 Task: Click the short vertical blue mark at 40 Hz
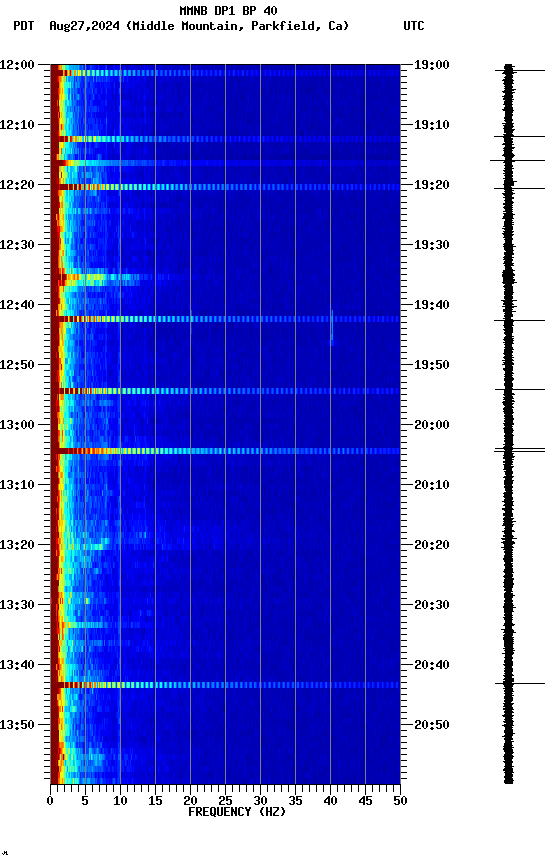pos(332,328)
